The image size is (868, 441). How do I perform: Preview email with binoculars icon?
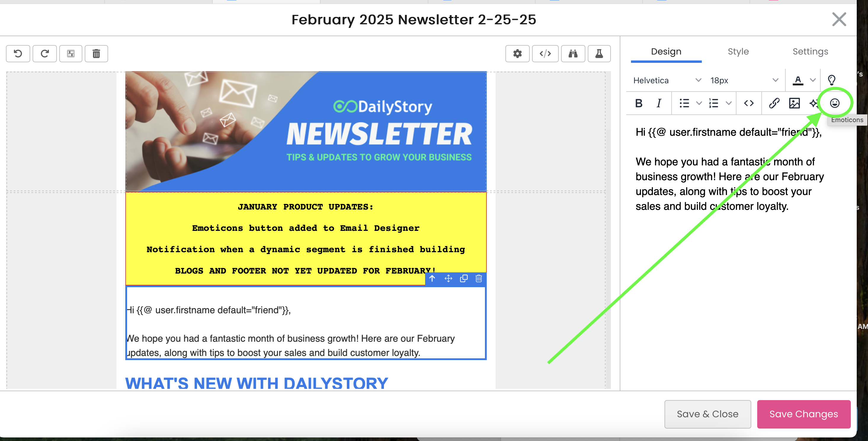(573, 54)
